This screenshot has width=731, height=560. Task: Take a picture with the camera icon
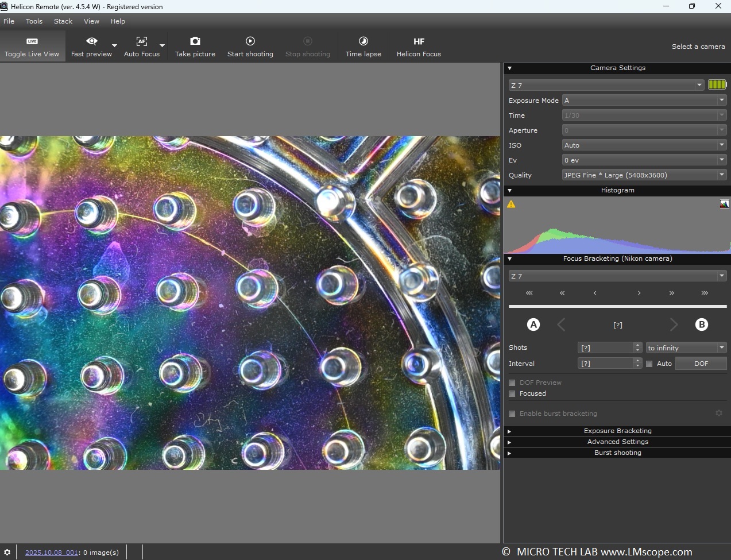tap(195, 41)
